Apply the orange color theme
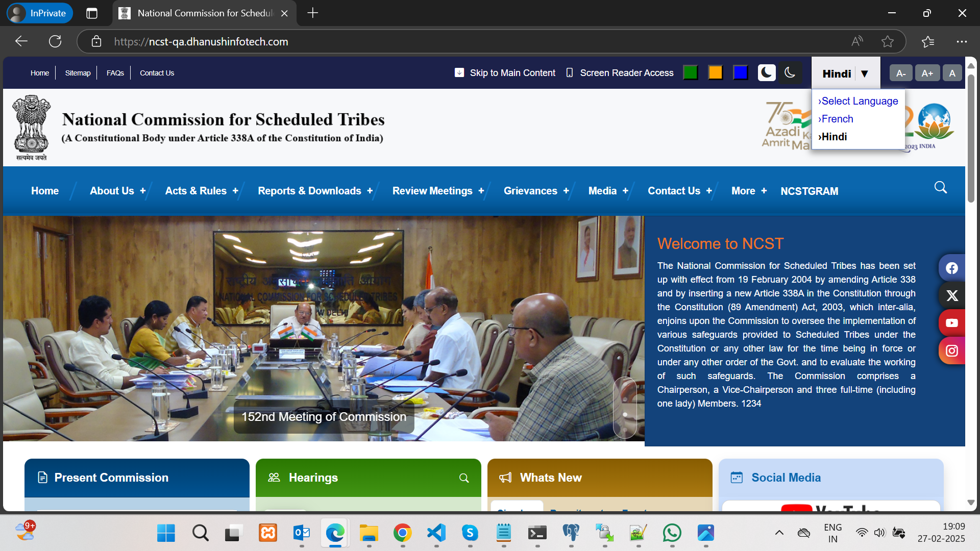This screenshot has height=551, width=980. click(x=716, y=73)
